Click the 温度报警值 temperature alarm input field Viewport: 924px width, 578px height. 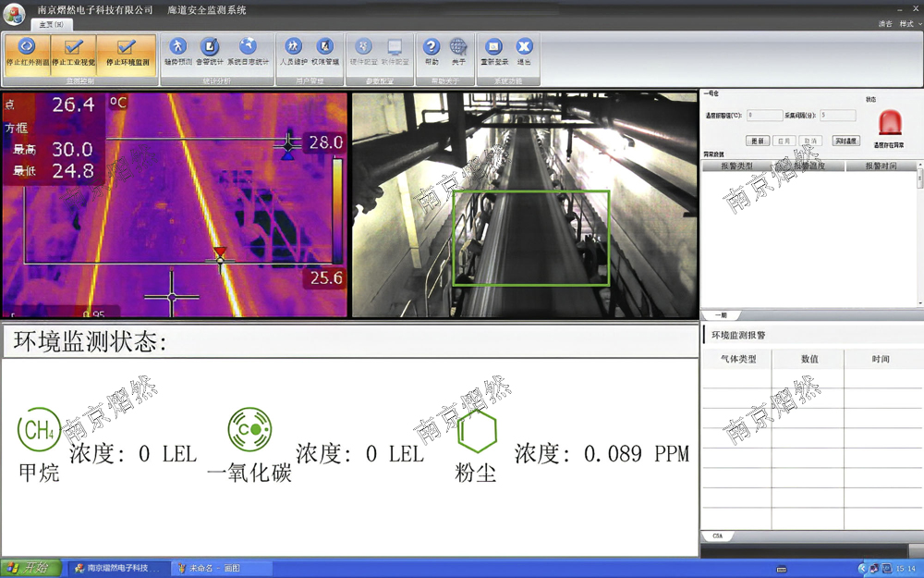point(763,116)
